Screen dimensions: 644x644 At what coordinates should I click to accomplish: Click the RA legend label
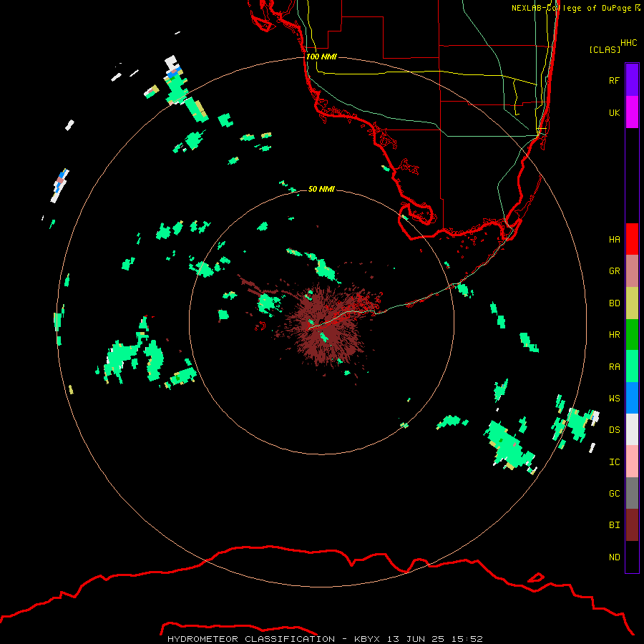click(x=614, y=367)
